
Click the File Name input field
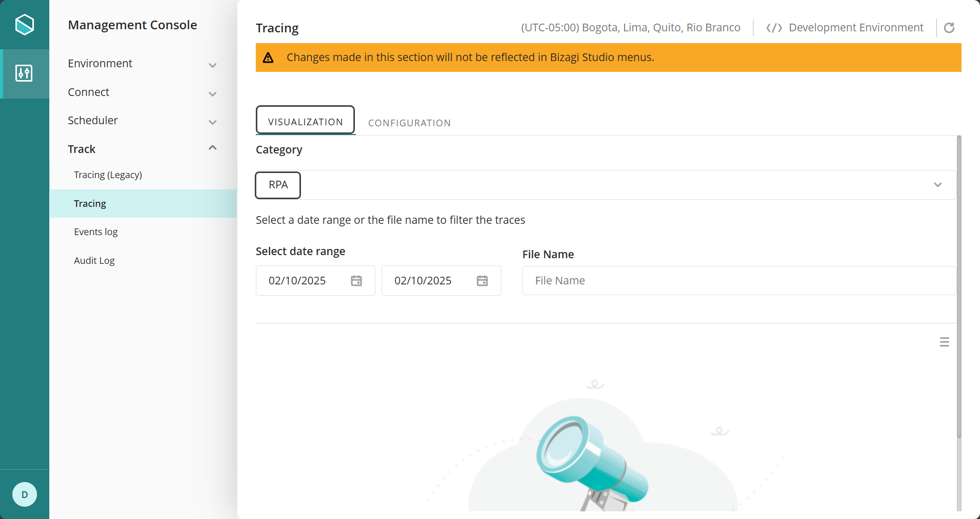click(739, 281)
